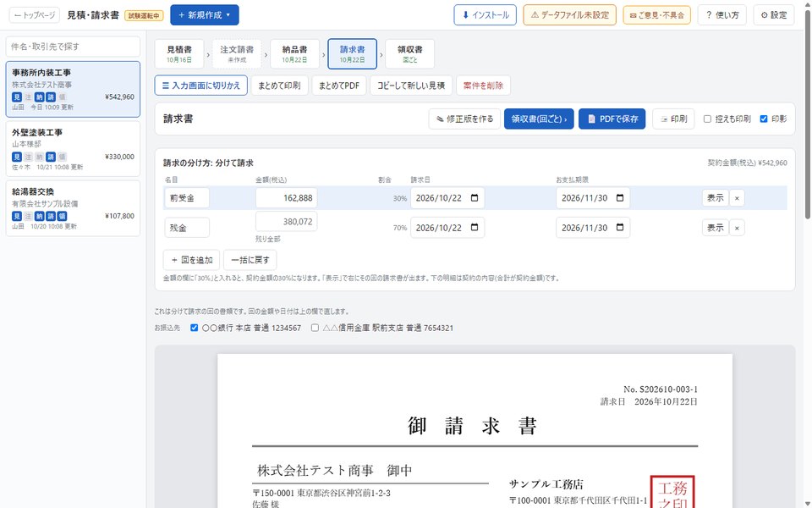Open the 設定 settings button
812x508 pixels.
click(x=774, y=15)
